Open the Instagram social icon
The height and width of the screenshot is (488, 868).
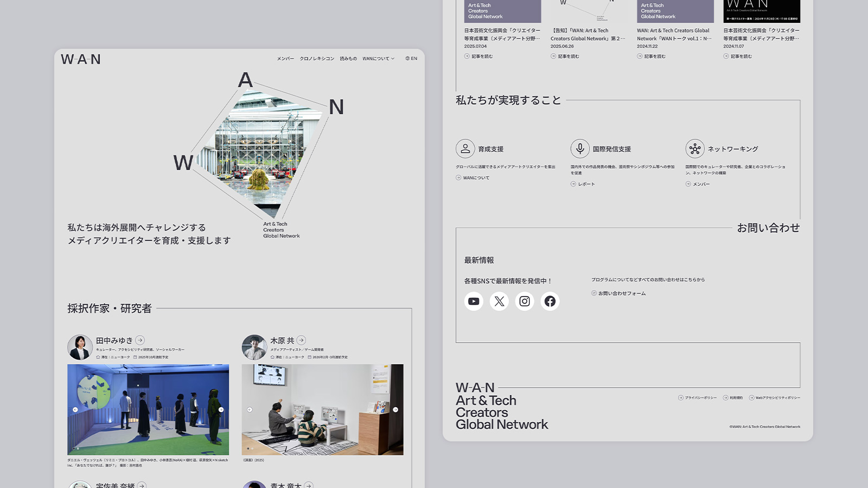click(x=525, y=301)
